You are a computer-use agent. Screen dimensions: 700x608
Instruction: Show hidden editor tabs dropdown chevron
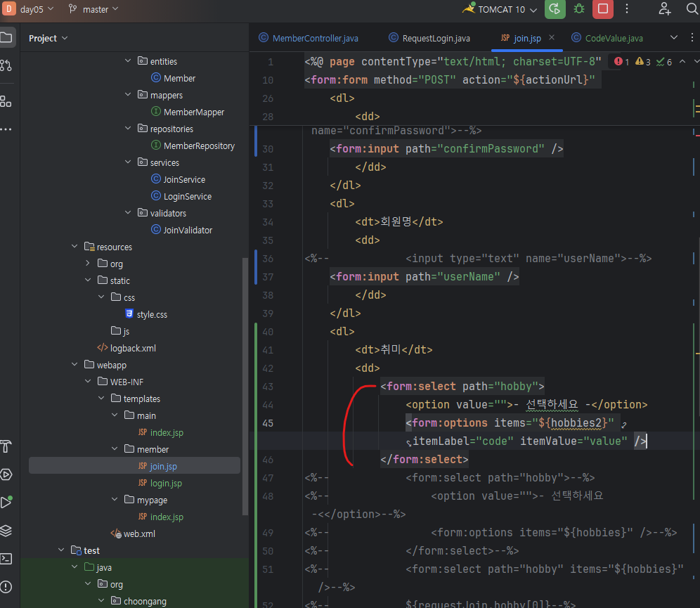coord(674,37)
